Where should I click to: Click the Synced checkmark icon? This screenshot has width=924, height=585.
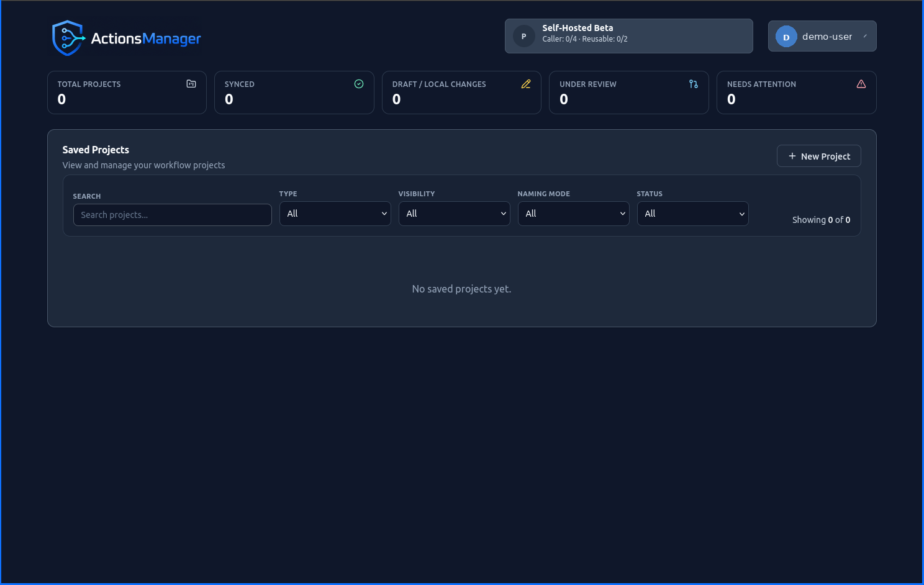(x=359, y=84)
